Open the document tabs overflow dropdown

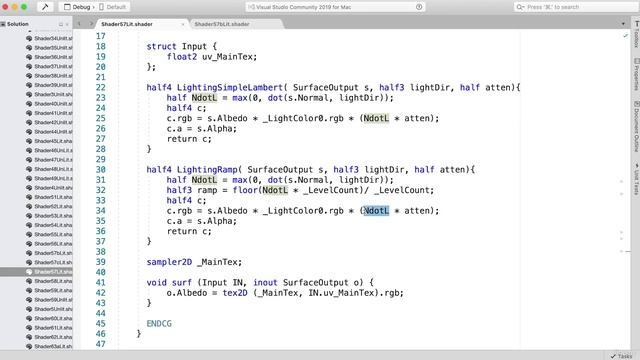click(623, 24)
